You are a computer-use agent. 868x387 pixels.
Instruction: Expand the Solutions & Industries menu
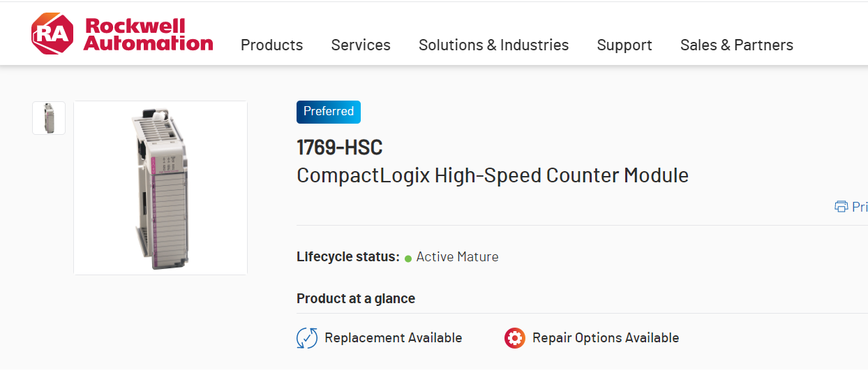tap(493, 45)
